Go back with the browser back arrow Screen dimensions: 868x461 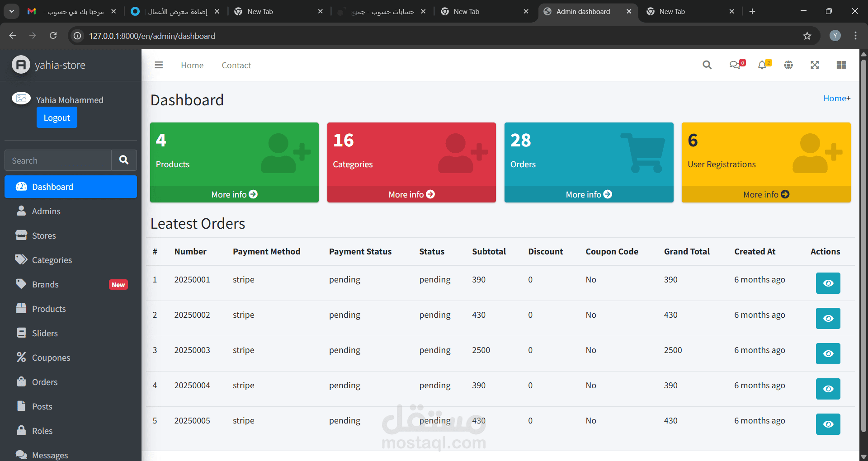tap(13, 35)
